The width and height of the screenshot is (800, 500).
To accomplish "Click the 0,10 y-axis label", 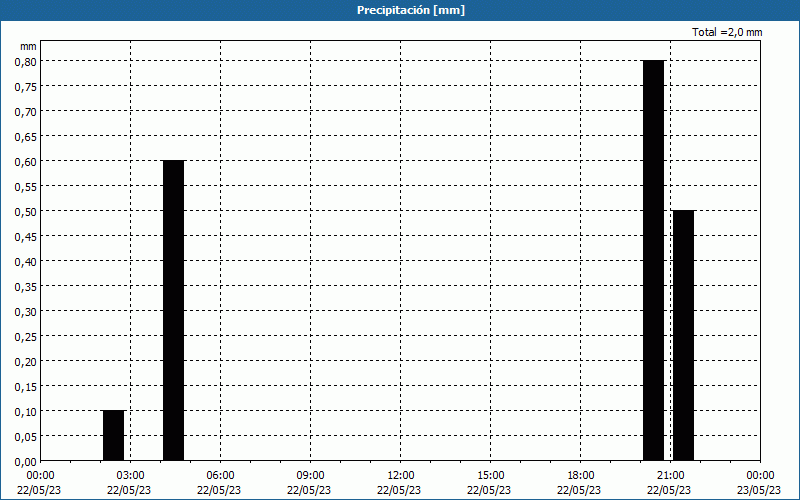I will pos(26,412).
